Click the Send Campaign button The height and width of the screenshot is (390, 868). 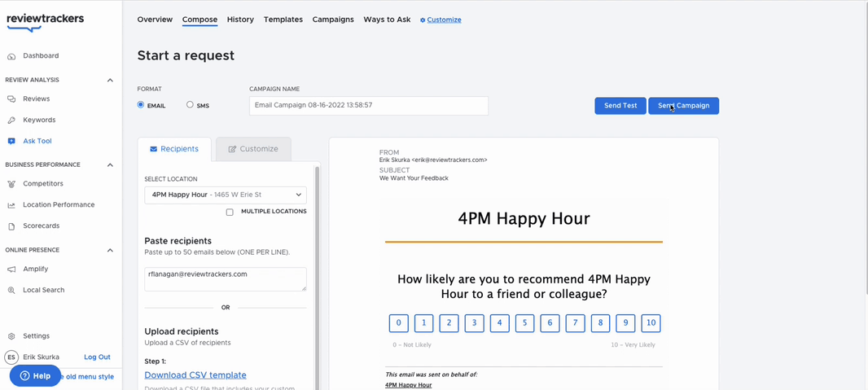(684, 106)
